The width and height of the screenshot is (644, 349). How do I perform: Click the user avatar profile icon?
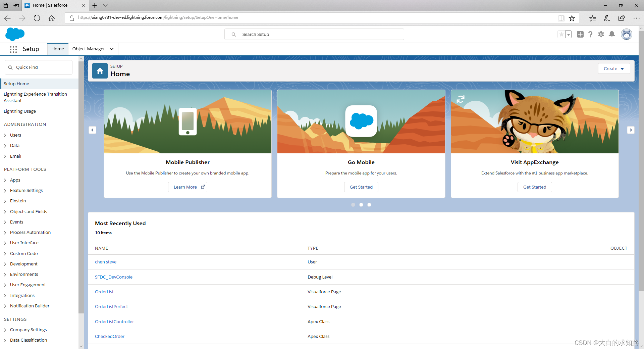[627, 34]
